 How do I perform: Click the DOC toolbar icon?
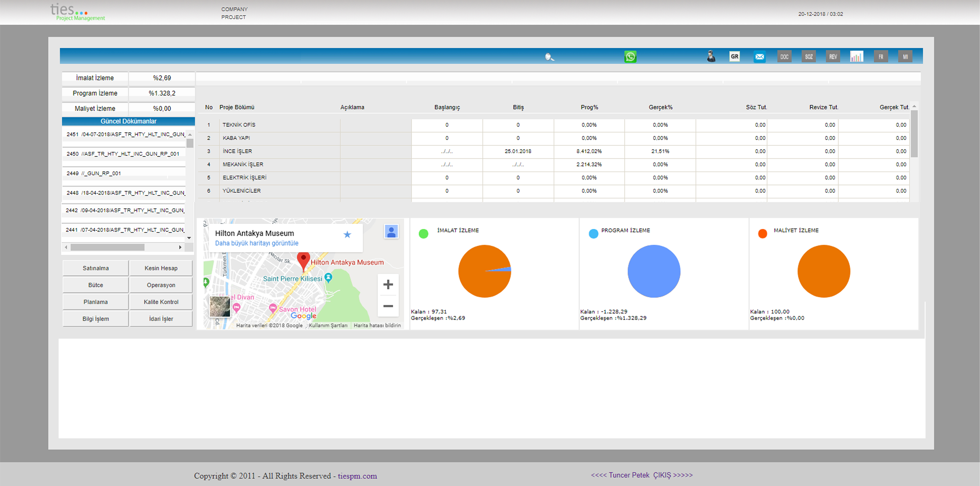(784, 57)
